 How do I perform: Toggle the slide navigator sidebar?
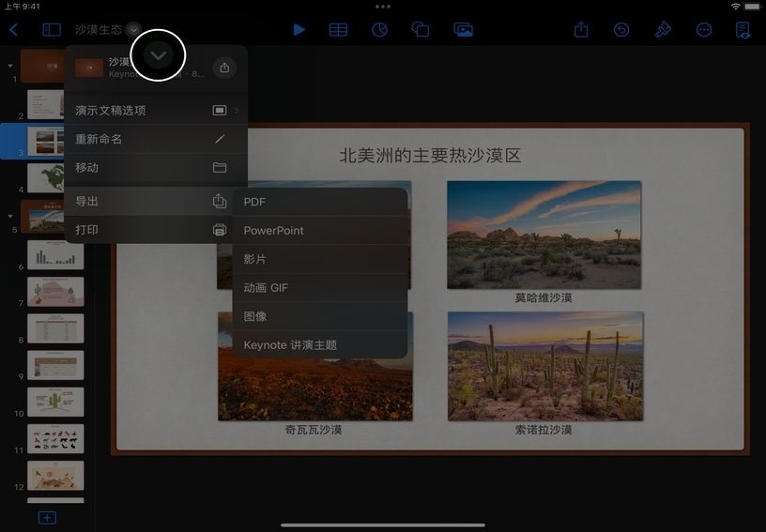coord(51,30)
